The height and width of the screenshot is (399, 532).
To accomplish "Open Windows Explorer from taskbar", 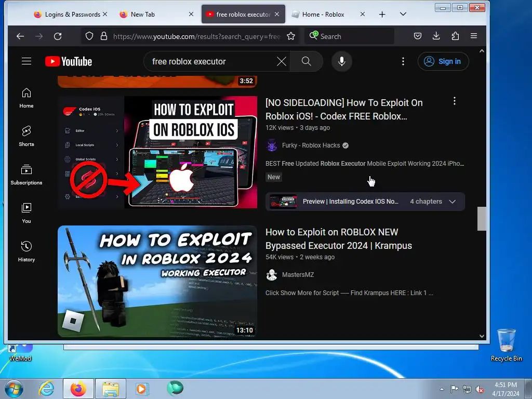I will 111,389.
